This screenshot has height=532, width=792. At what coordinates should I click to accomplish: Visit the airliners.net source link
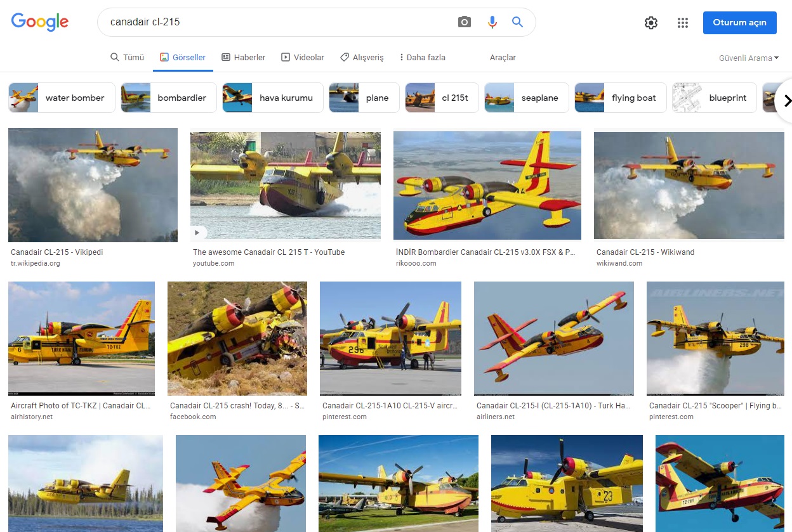(496, 417)
